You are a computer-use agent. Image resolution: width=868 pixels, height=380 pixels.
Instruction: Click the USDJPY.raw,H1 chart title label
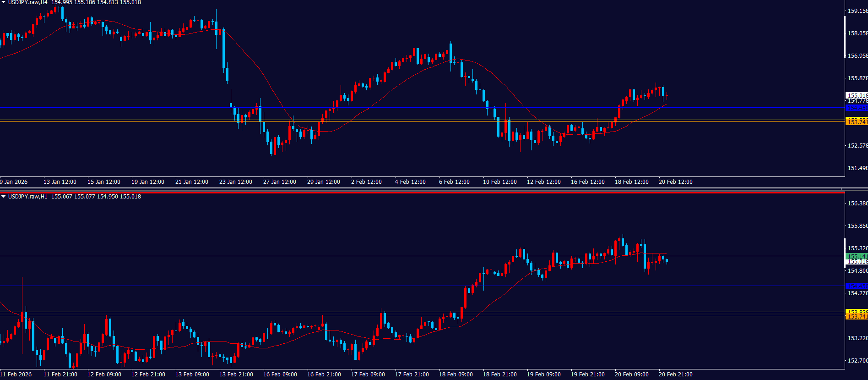pyautogui.click(x=27, y=197)
